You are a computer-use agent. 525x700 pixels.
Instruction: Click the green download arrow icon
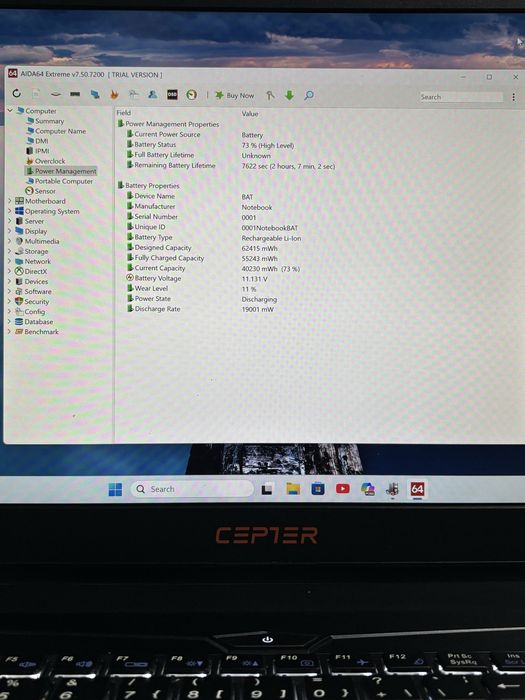(289, 95)
